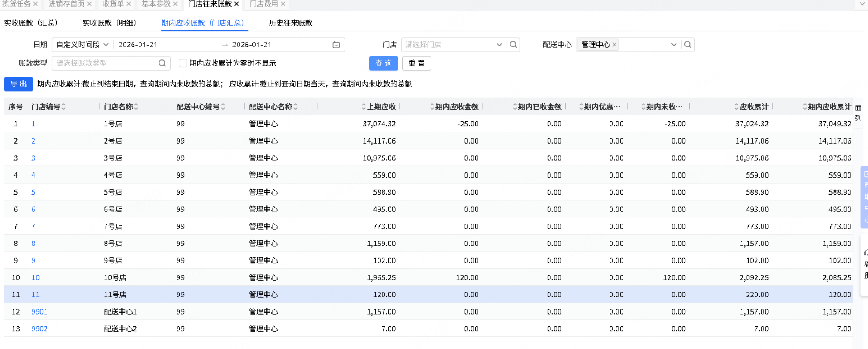Screen dimensions: 868x349
Task: Click the 查询 button
Action: 383,63
